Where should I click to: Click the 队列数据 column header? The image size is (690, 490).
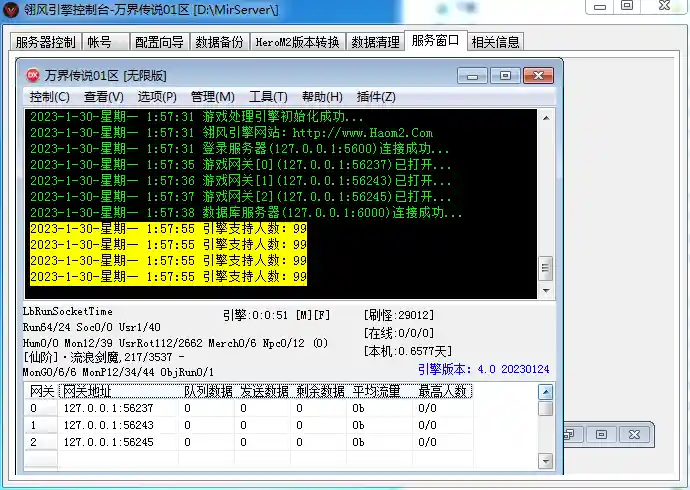click(207, 391)
